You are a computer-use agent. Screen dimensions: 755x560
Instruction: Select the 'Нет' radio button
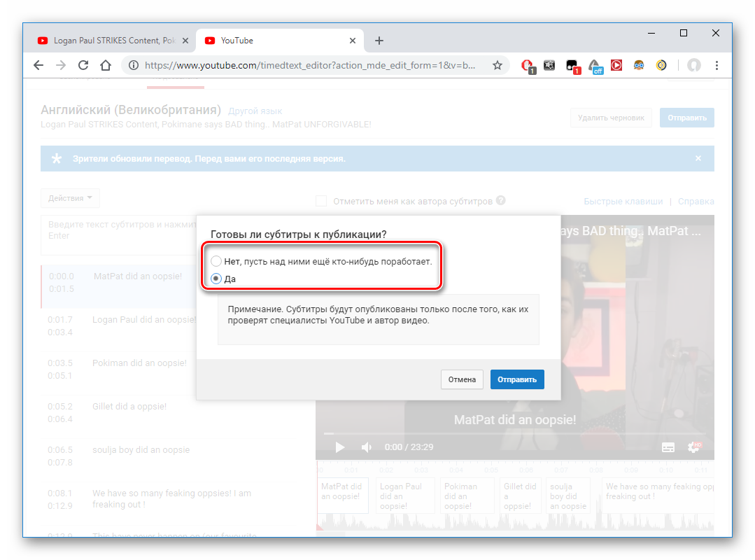point(216,261)
